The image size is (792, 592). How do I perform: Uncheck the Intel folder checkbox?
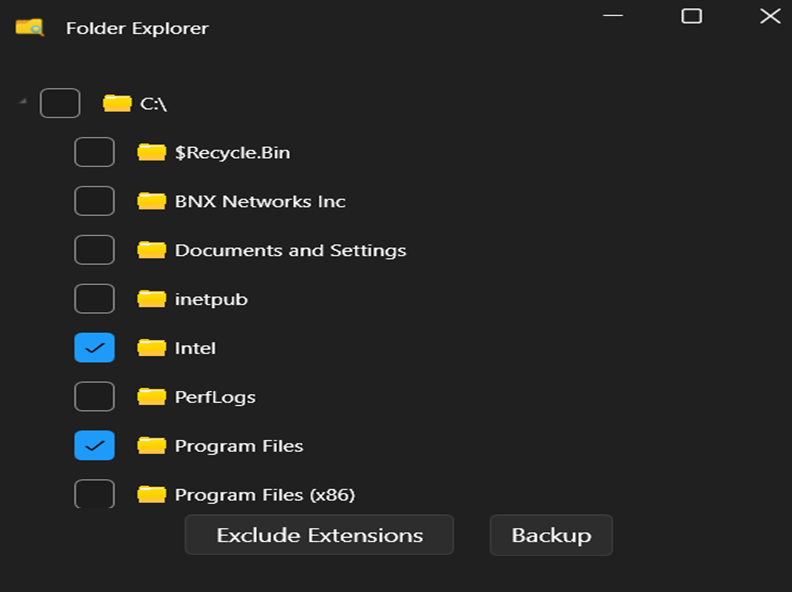pyautogui.click(x=95, y=348)
